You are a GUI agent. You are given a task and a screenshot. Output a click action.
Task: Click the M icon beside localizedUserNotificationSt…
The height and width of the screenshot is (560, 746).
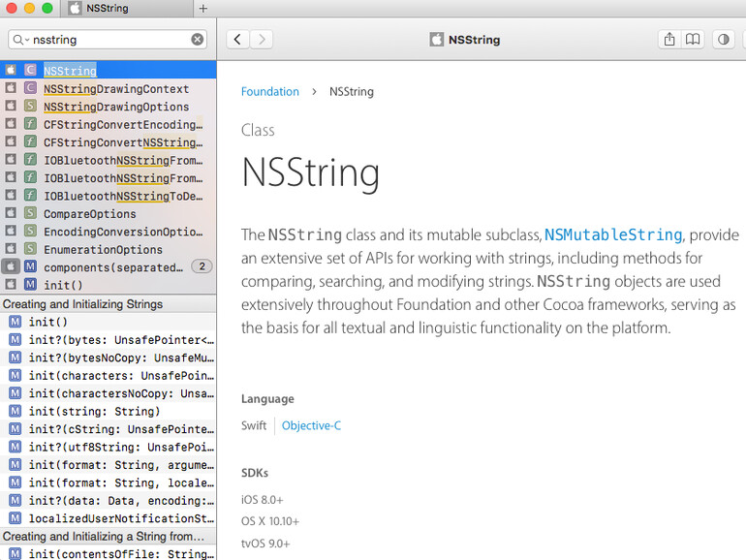(16, 517)
